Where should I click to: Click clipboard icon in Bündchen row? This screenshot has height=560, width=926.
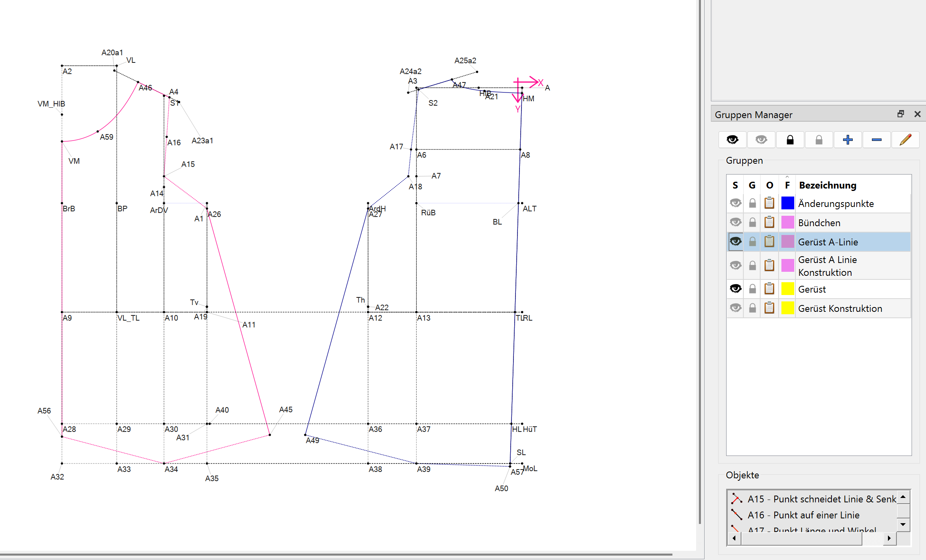click(x=769, y=222)
